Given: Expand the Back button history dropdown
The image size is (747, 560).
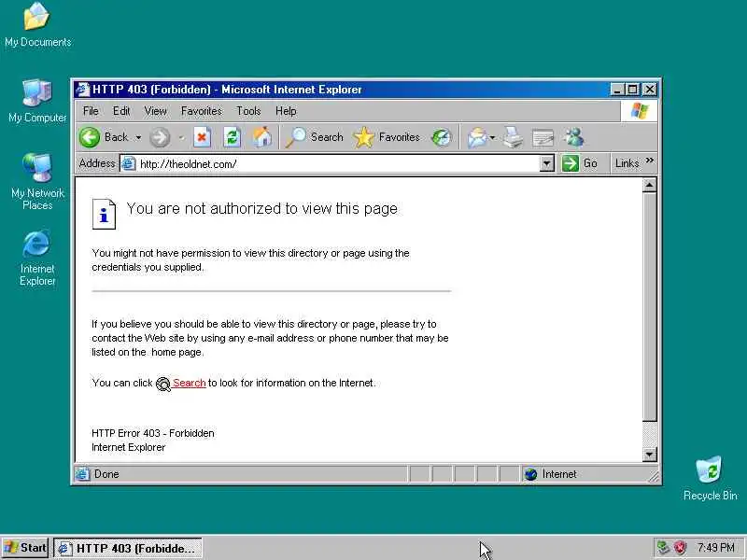Looking at the screenshot, I should click(x=138, y=137).
